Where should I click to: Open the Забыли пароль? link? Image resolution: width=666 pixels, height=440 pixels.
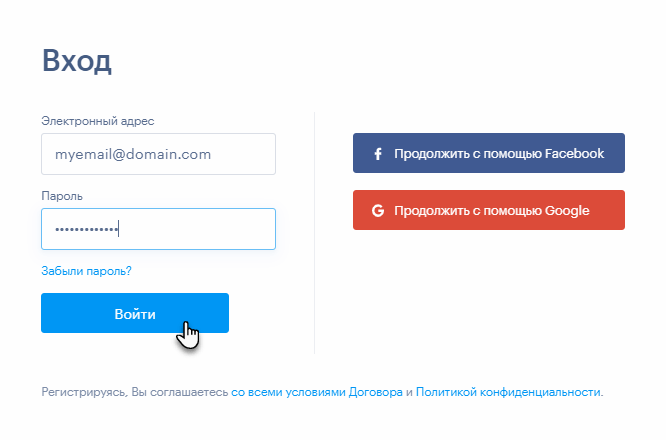86,271
